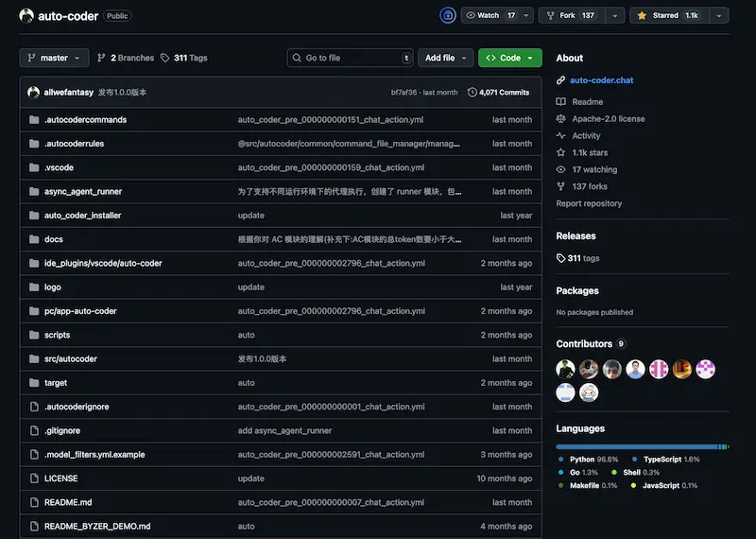Click the Fork 137 button
The width and height of the screenshot is (756, 539).
(x=573, y=15)
